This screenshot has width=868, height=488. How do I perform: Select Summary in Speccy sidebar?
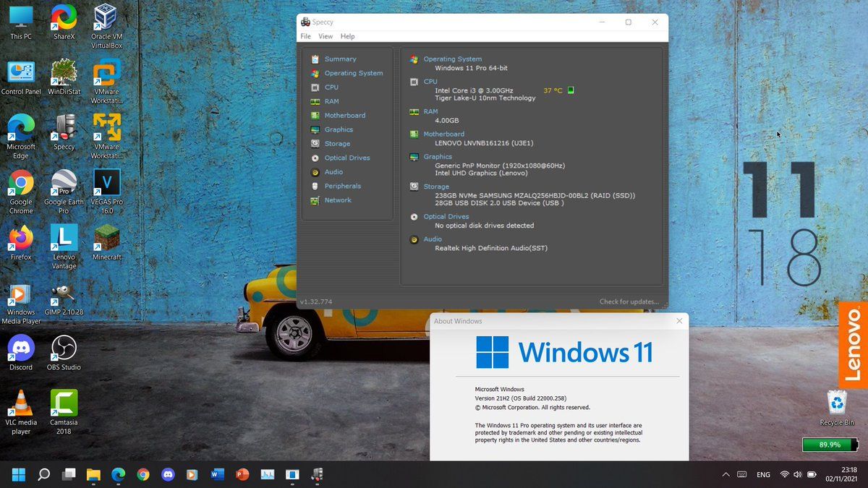click(340, 59)
